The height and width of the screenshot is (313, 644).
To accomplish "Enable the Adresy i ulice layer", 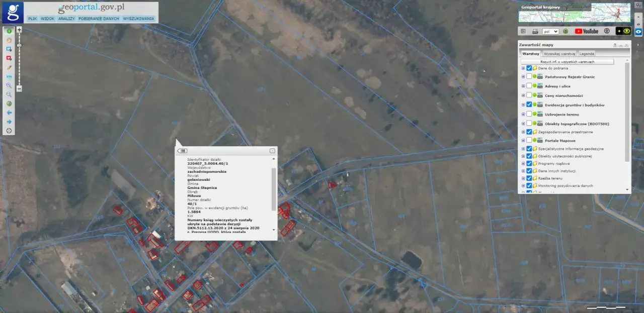I will (x=529, y=86).
